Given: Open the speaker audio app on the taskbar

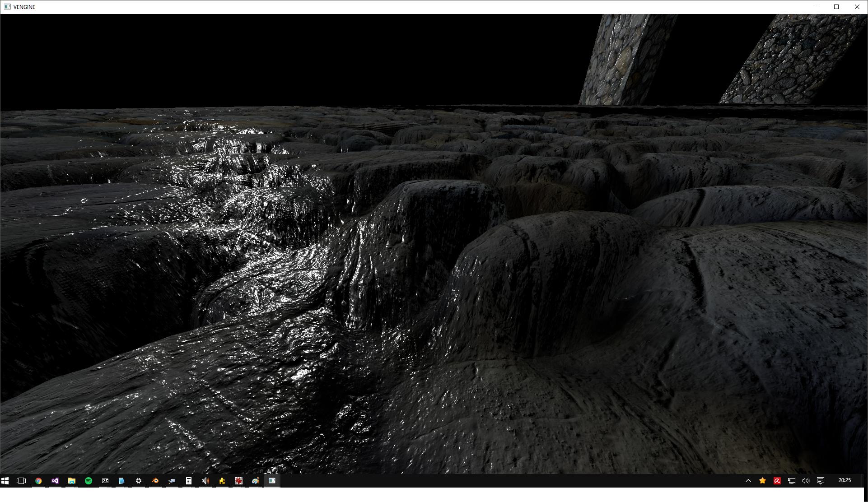Looking at the screenshot, I should [205, 481].
